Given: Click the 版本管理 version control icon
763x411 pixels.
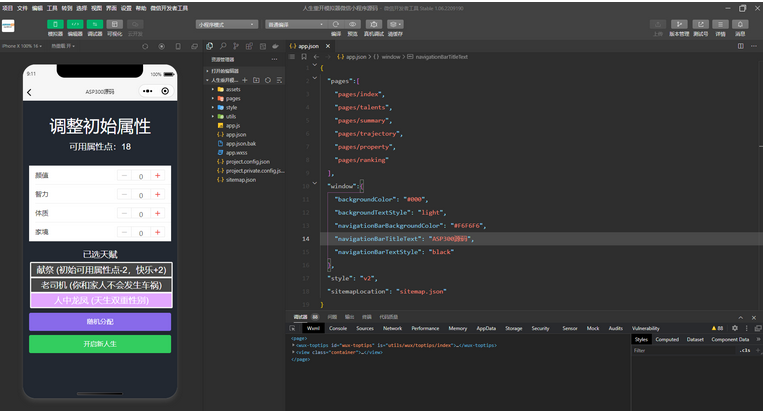Looking at the screenshot, I should pyautogui.click(x=679, y=23).
